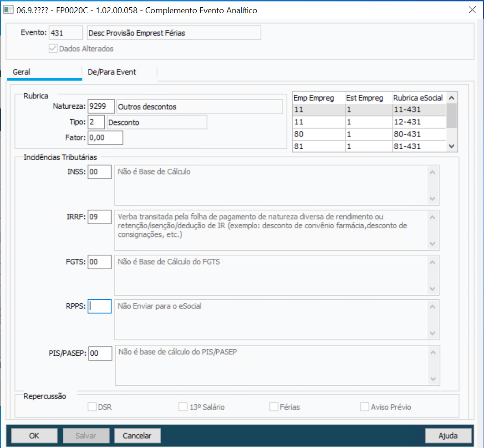Enable the Férias repercussão checkbox
Viewport: 484px width, 448px height.
tap(274, 407)
